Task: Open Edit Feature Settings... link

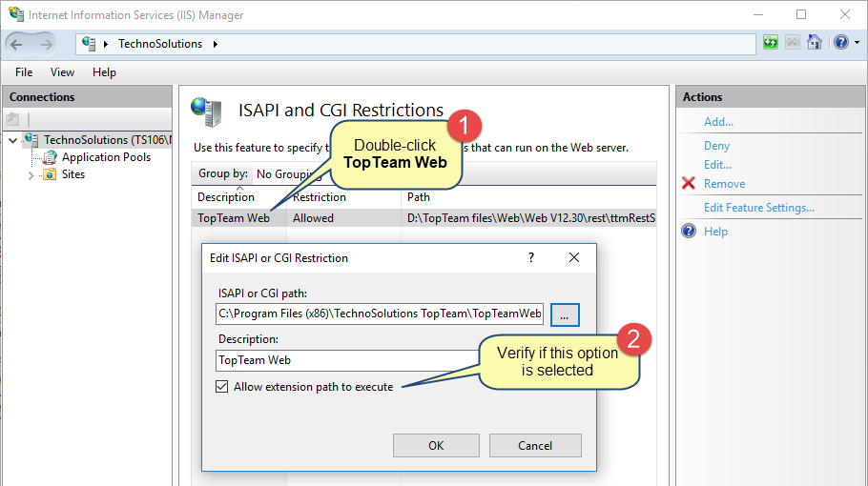Action: click(759, 208)
